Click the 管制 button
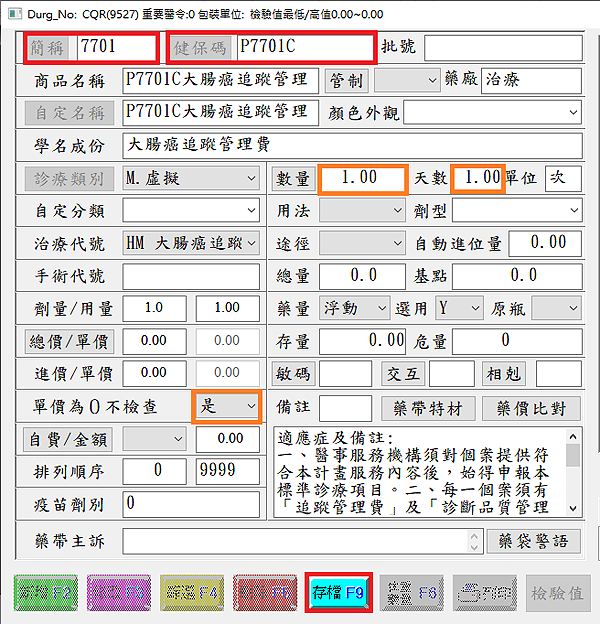The image size is (600, 624). [347, 80]
